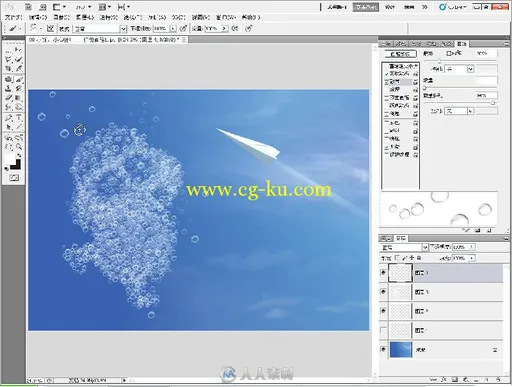Select the History Brush tool
The width and height of the screenshot is (512, 387).
tap(18, 89)
